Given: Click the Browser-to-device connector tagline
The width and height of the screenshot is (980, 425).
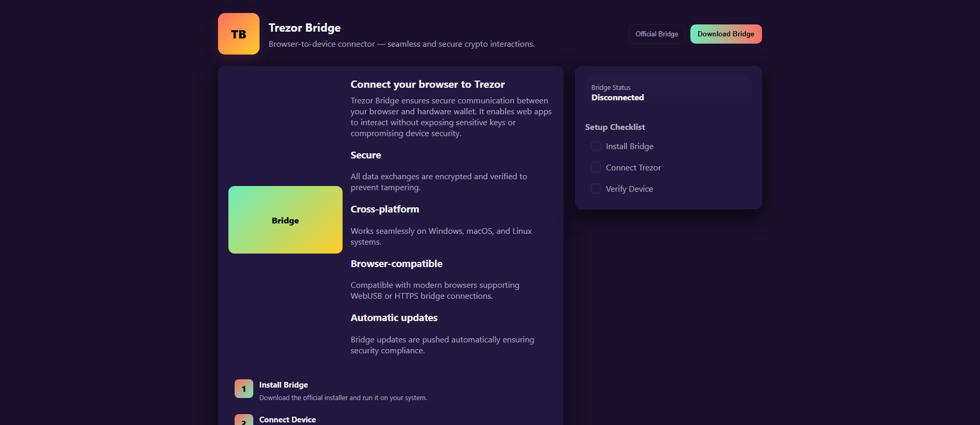Looking at the screenshot, I should [x=402, y=44].
